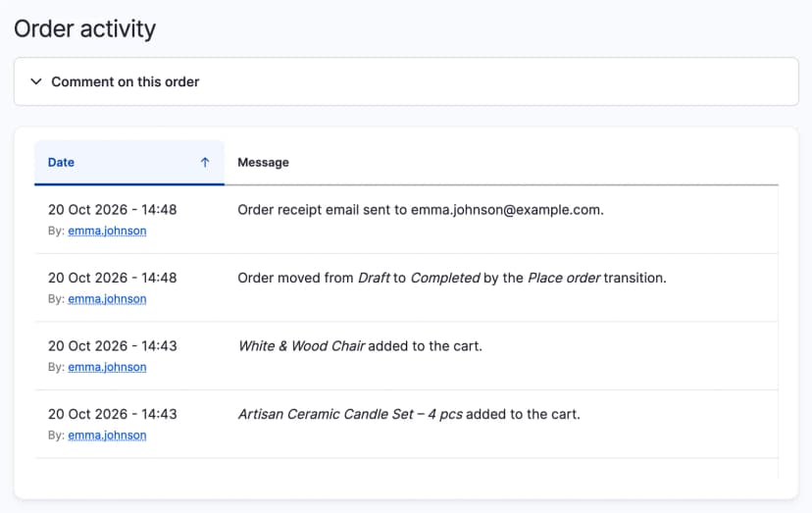Click the Order activity heading
Viewport: 812px width, 513px height.
[x=85, y=28]
